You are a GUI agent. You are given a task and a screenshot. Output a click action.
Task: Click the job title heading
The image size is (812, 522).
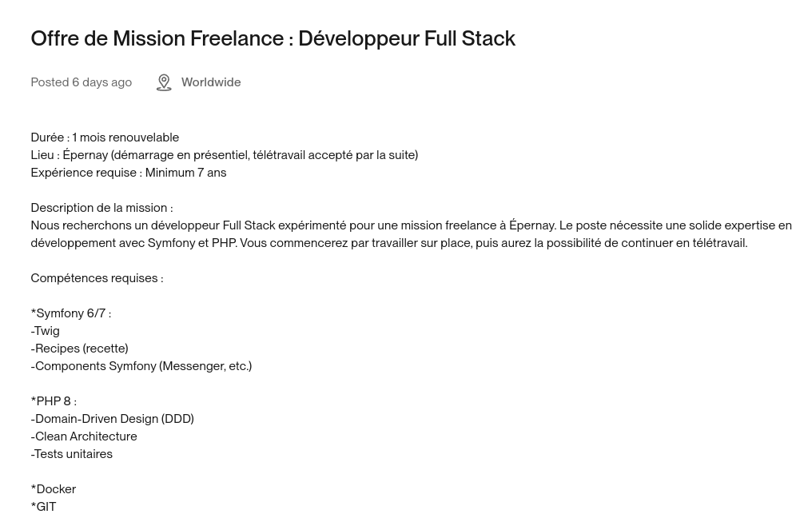click(x=273, y=39)
